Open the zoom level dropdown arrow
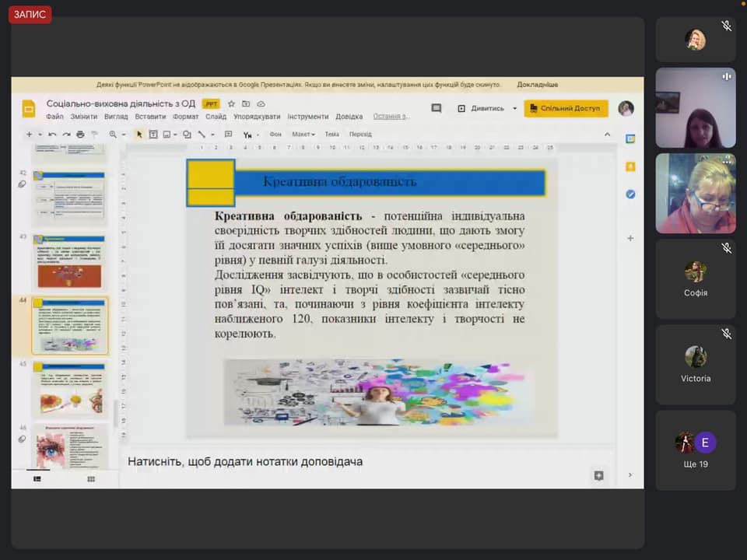 coord(123,135)
